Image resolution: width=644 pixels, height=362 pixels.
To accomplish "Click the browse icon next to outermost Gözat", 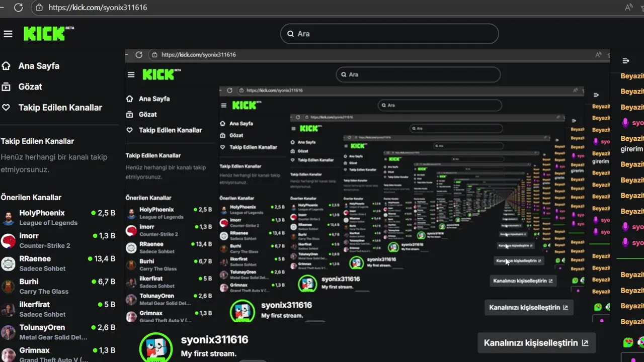I will tap(6, 86).
